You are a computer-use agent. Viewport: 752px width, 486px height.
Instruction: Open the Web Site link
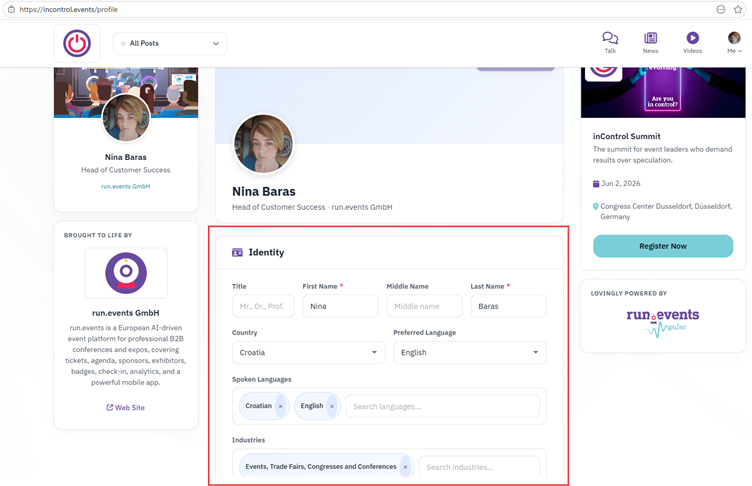[x=125, y=407]
